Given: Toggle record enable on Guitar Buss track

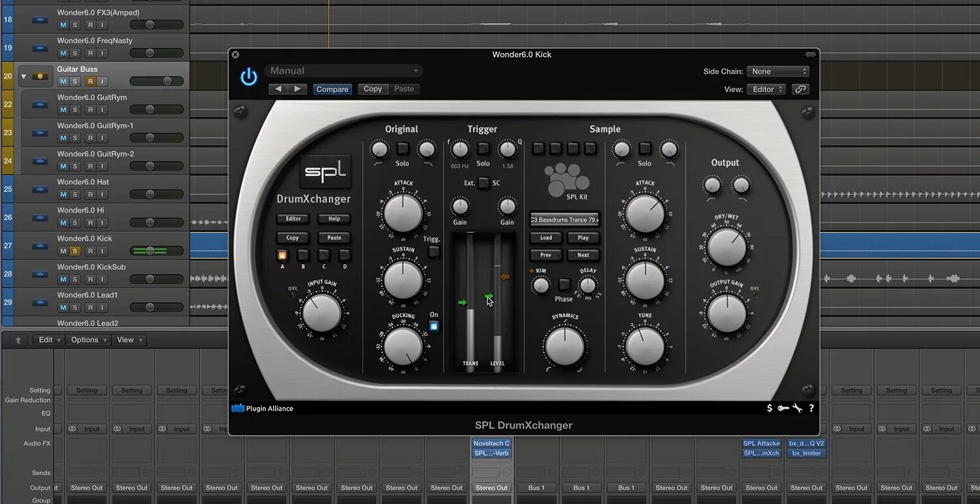Looking at the screenshot, I should coord(90,82).
